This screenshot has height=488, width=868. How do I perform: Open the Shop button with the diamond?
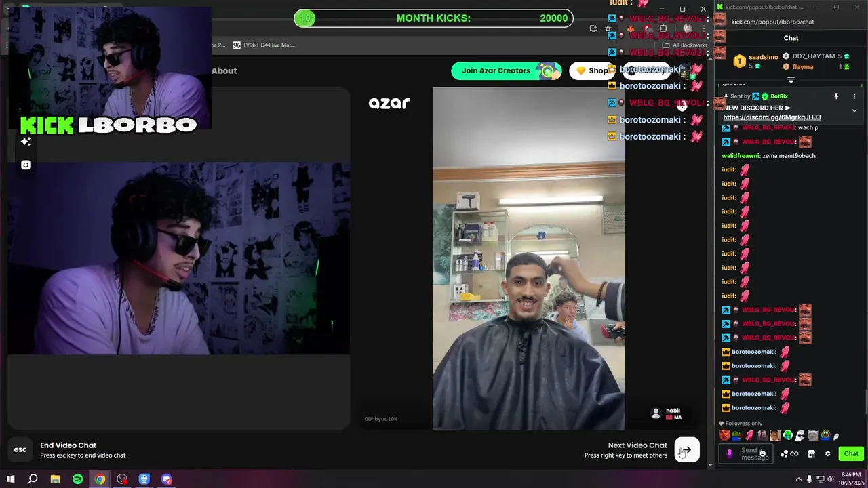coord(591,70)
